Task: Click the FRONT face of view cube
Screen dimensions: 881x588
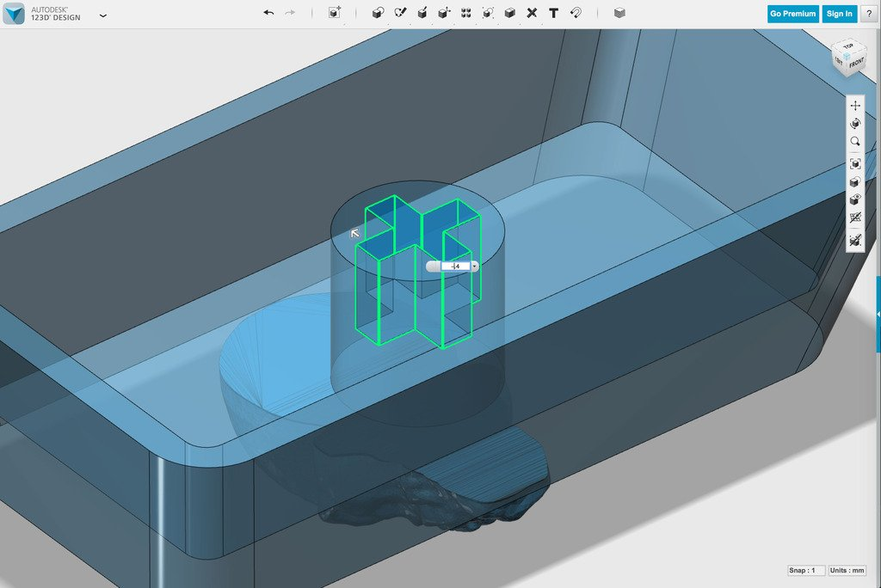Action: click(x=856, y=63)
